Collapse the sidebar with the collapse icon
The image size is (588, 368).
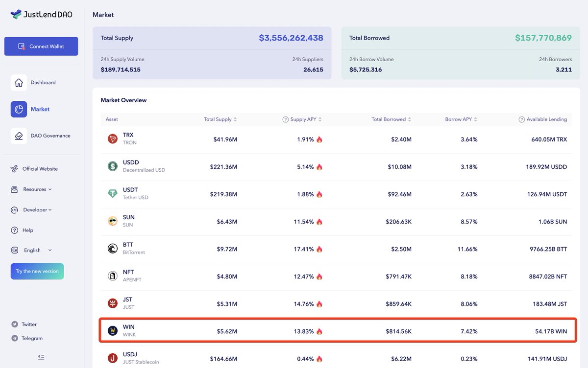click(41, 358)
